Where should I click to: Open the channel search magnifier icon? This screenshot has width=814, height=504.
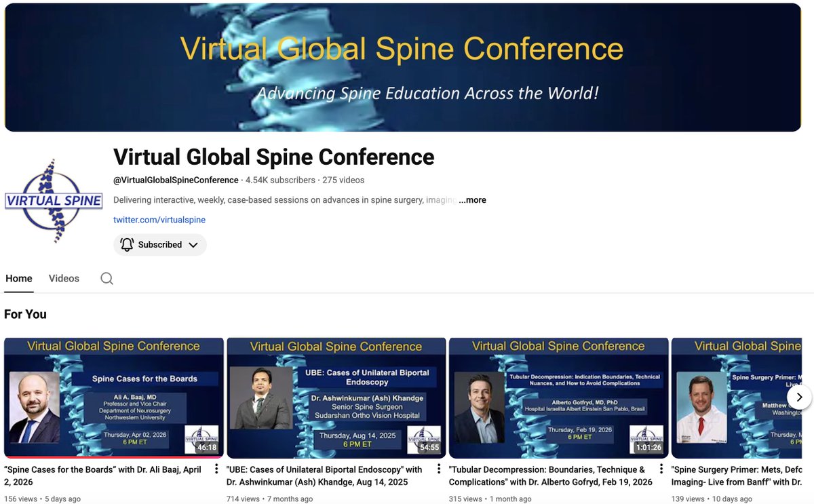click(106, 278)
